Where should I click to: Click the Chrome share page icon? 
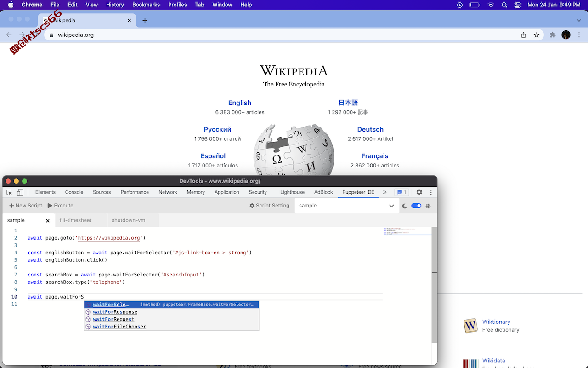click(x=523, y=35)
